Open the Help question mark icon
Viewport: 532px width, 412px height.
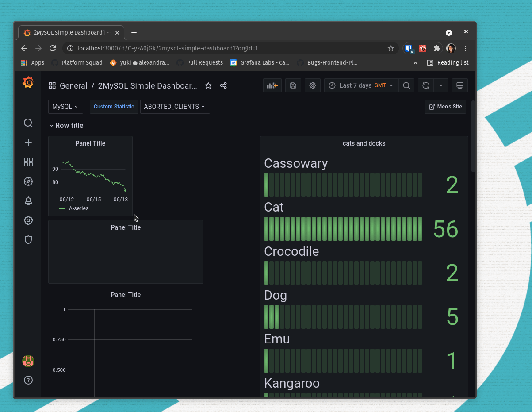(x=28, y=380)
